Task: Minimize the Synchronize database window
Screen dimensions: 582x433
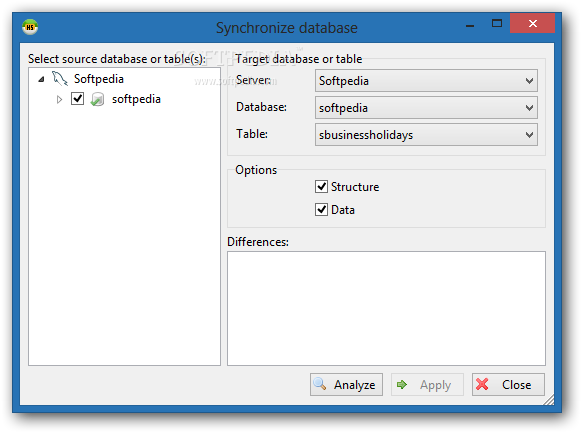Action: tap(470, 26)
